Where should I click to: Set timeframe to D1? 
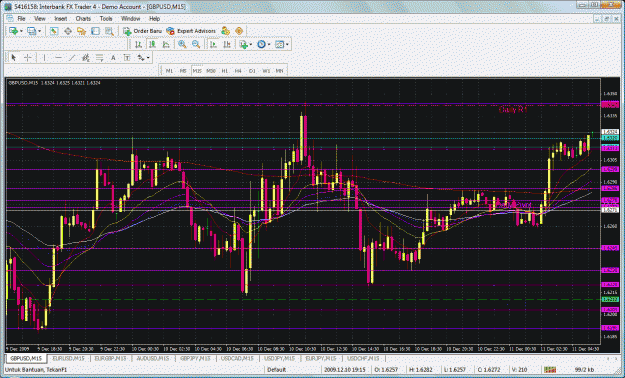tap(252, 71)
